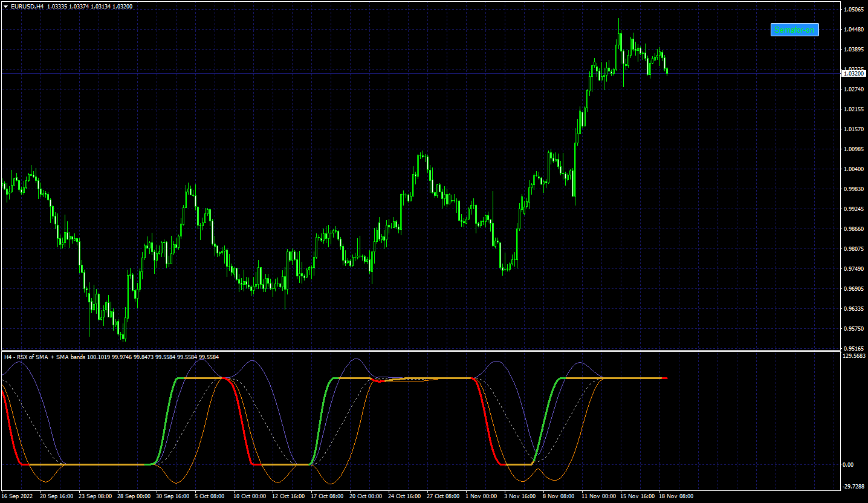Click the 1.01570 price axis label

[853, 129]
